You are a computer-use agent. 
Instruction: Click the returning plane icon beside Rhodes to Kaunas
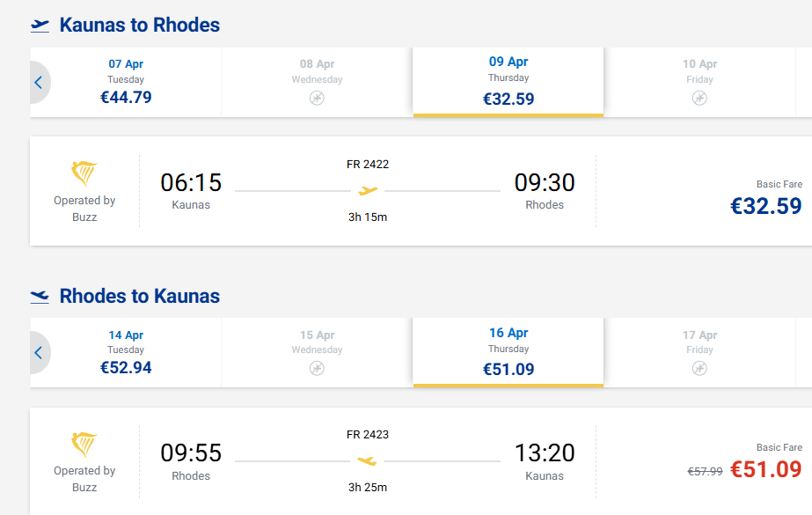40,296
